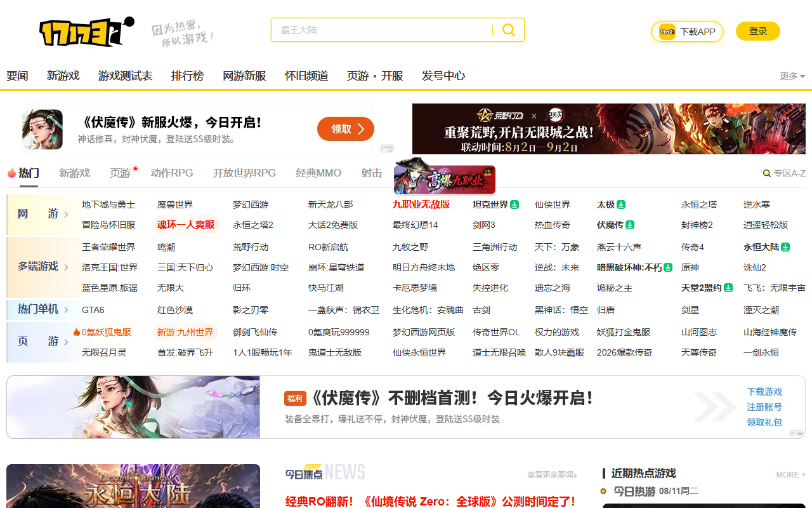The height and width of the screenshot is (508, 812).
Task: Click the green download badge beside 永恒大陆
Action: [x=785, y=247]
